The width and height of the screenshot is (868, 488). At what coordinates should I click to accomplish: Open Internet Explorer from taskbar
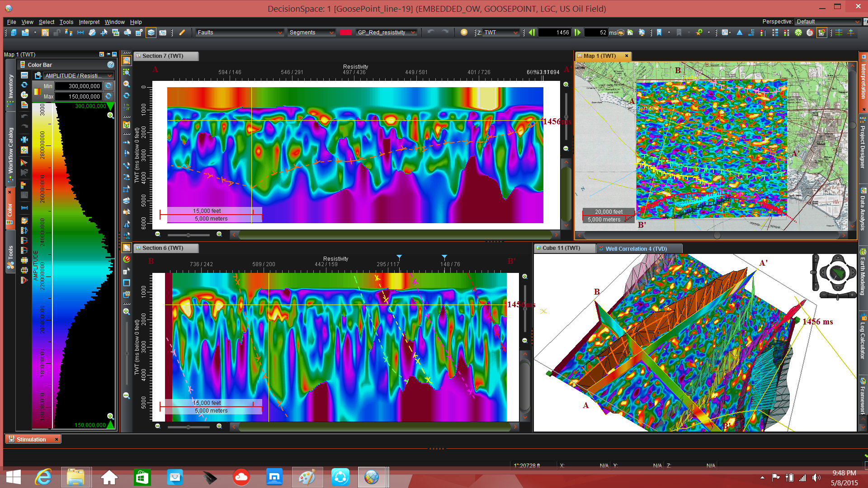43,477
